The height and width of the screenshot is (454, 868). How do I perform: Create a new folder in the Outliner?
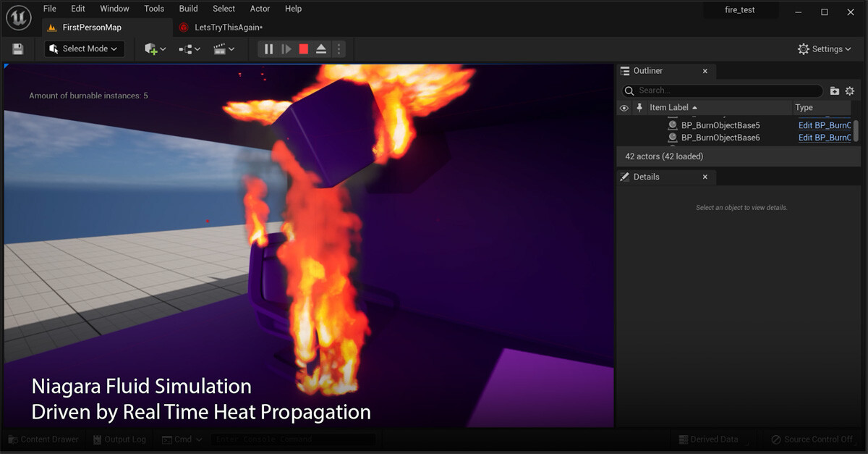pyautogui.click(x=835, y=91)
